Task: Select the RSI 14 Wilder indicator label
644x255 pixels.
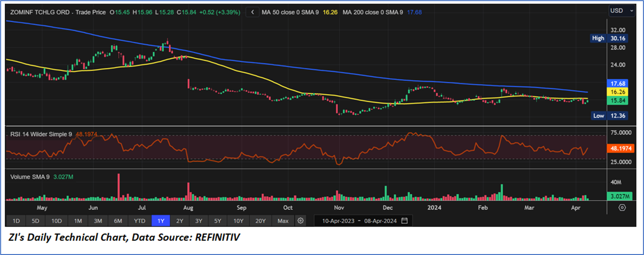Action: (41, 134)
